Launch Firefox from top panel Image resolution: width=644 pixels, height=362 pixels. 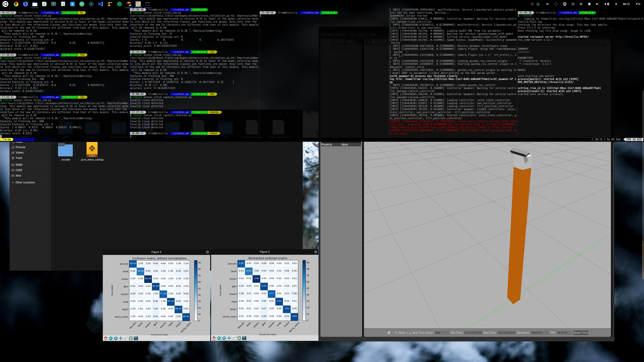tap(25, 4)
